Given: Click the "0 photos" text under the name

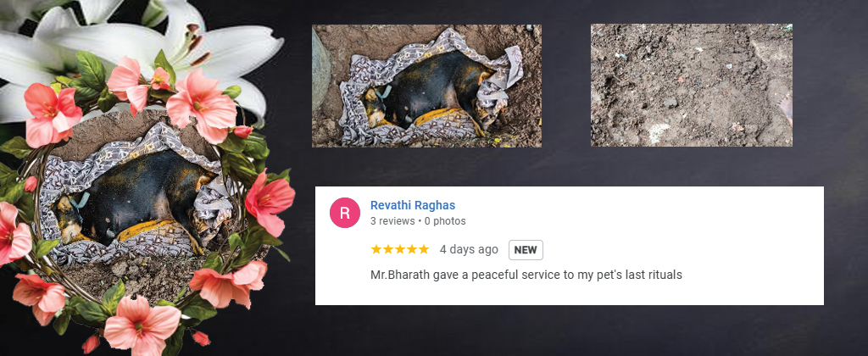Looking at the screenshot, I should click(x=445, y=221).
